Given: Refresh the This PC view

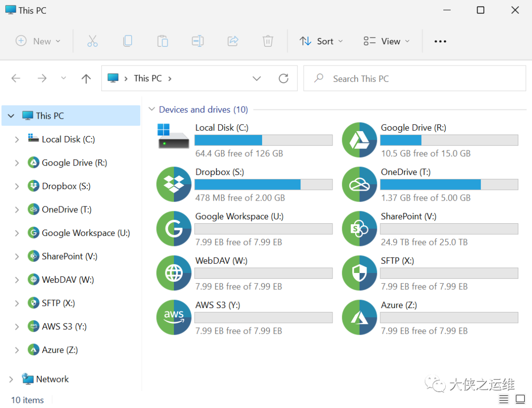Looking at the screenshot, I should pos(283,78).
